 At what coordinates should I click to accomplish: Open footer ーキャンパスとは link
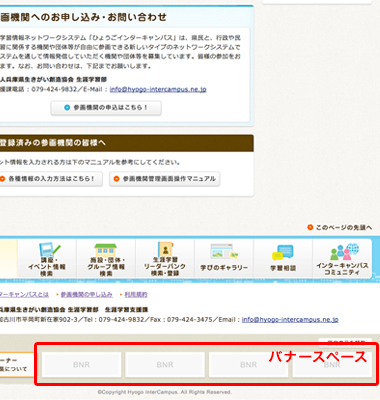pos(24,295)
